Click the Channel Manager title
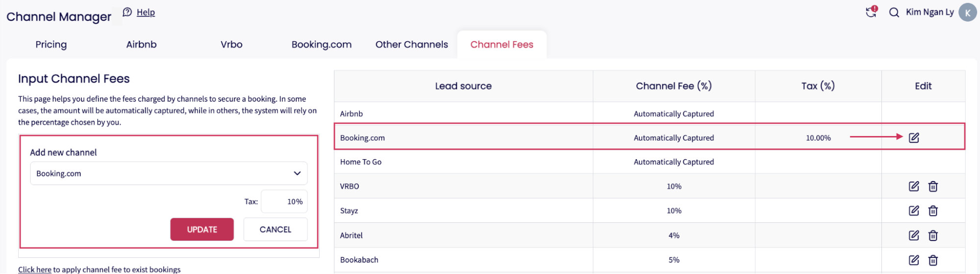This screenshot has width=980, height=274. pyautogui.click(x=59, y=17)
